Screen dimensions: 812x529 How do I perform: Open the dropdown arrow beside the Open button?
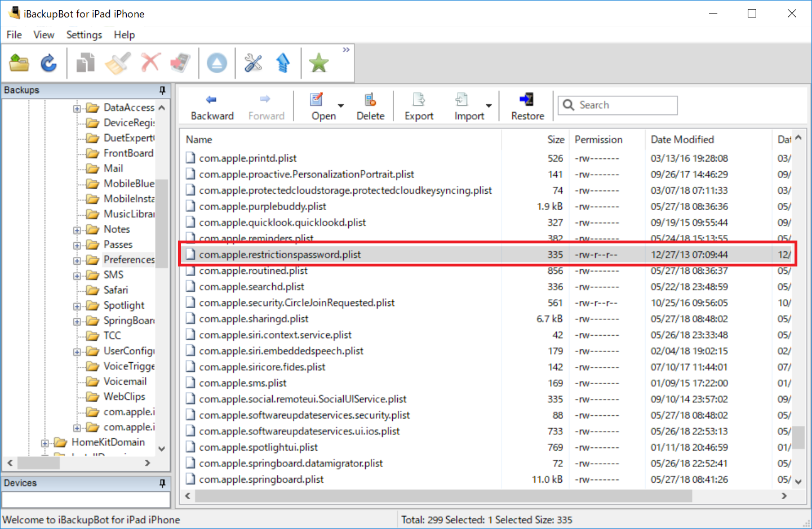tap(341, 106)
